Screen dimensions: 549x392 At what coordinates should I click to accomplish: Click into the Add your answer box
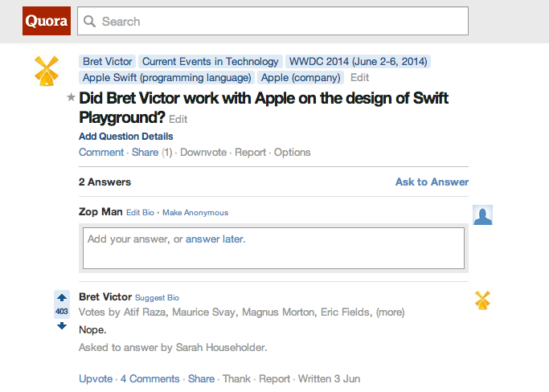(273, 248)
